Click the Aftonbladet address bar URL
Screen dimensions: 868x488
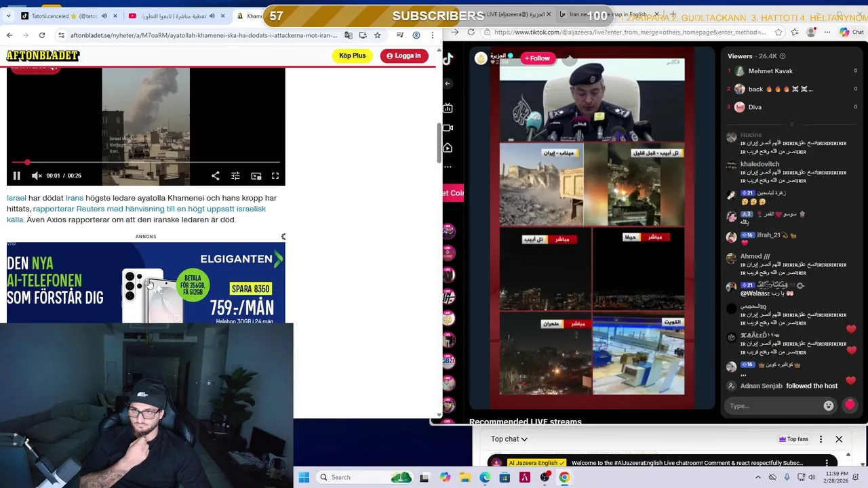[x=203, y=35]
